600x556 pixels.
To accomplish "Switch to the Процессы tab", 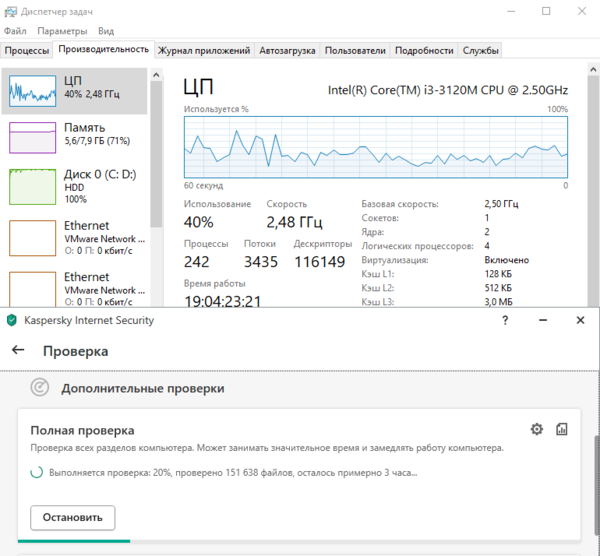I will click(x=27, y=50).
